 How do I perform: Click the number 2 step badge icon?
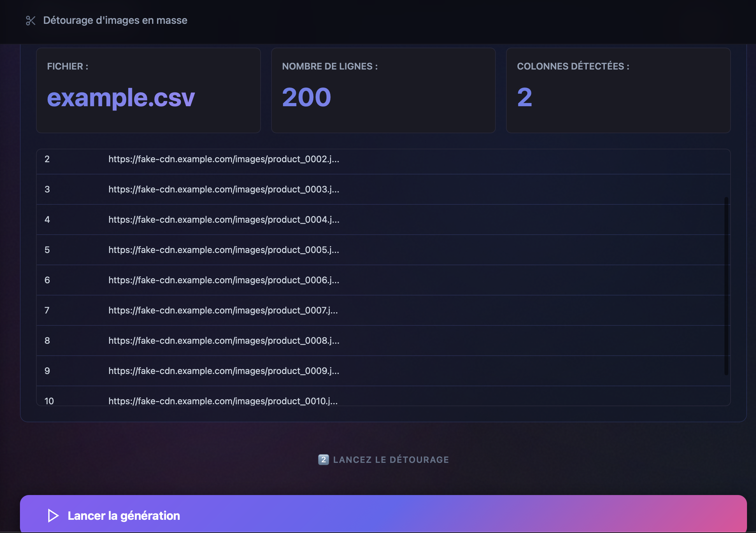tap(323, 460)
